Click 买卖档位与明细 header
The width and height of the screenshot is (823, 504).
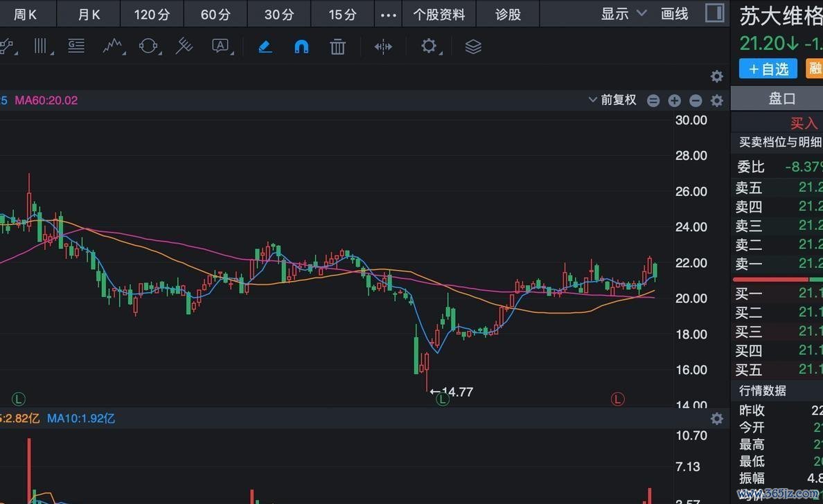[781, 142]
